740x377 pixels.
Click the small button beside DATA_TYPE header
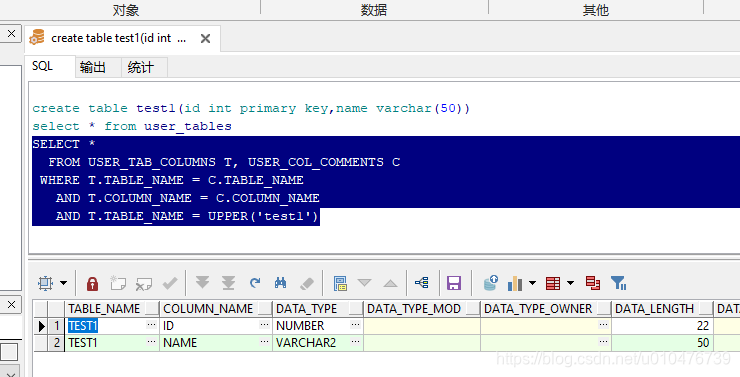coord(356,309)
